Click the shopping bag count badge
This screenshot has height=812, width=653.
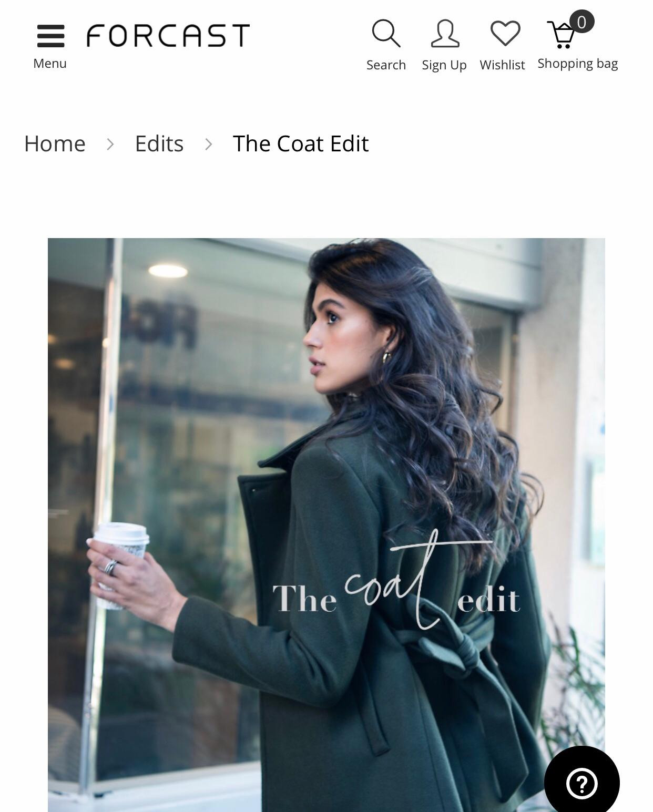click(581, 22)
